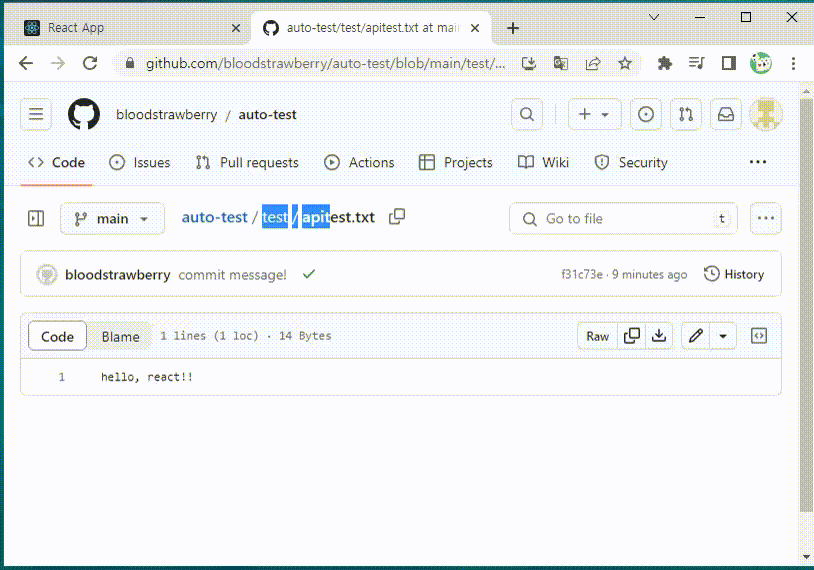This screenshot has width=814, height=570.
Task: Go to test folder breadcrumb link
Action: click(x=275, y=217)
